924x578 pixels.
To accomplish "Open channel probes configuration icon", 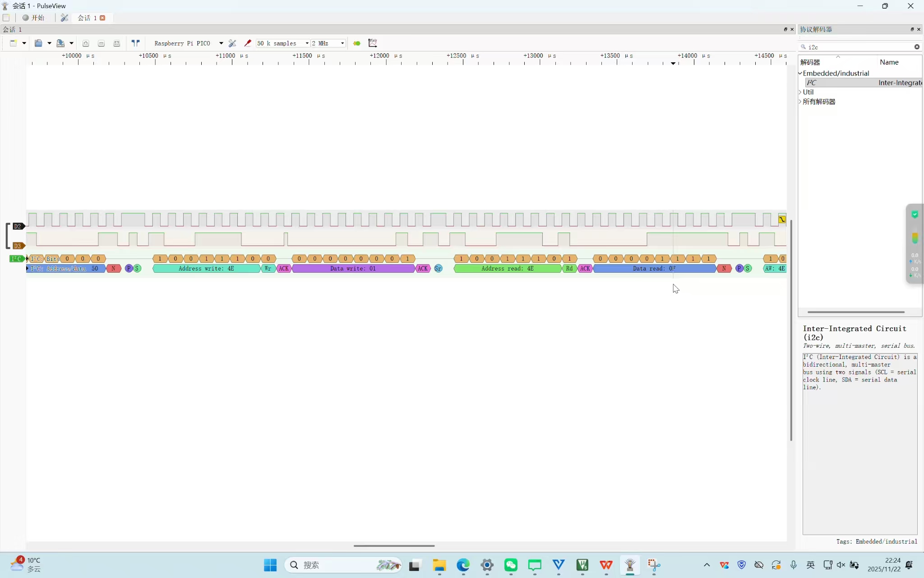I will tap(248, 43).
